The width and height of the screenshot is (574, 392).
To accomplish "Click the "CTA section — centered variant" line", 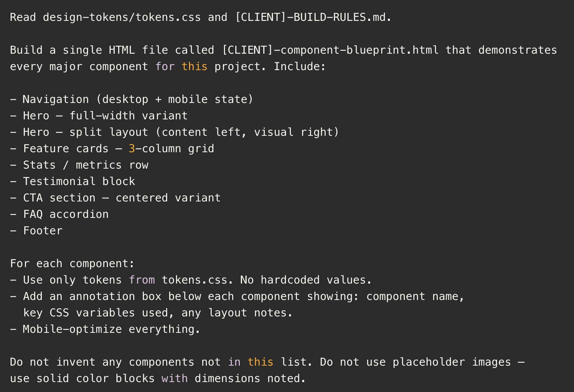I will pos(122,198).
